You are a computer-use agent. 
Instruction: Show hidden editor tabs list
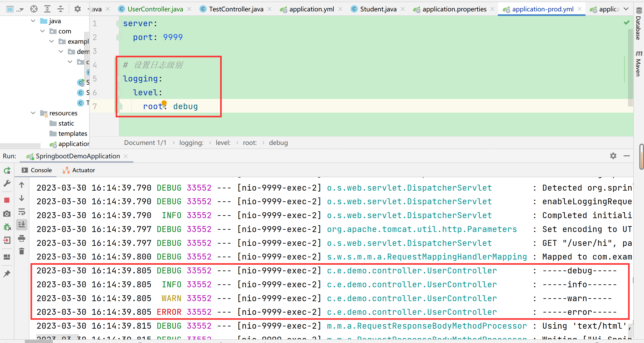[626, 9]
